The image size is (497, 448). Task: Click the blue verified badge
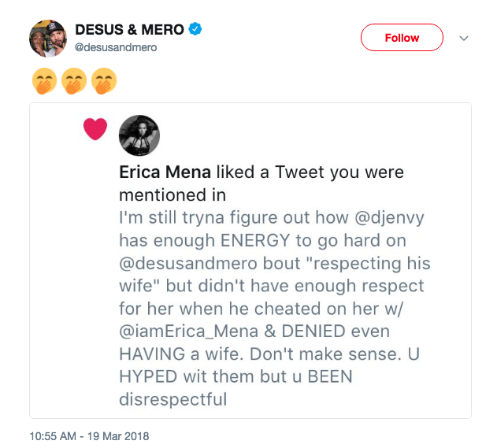[196, 30]
